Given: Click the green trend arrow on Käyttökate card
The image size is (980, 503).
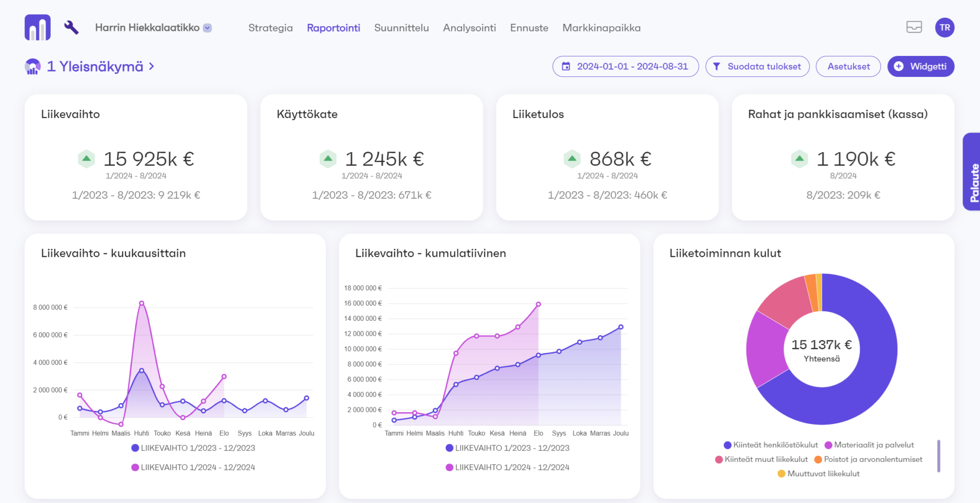Looking at the screenshot, I should [x=328, y=159].
